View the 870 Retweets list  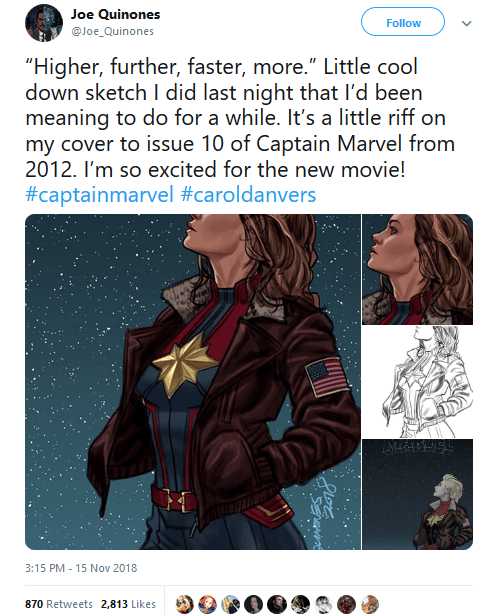coord(59,604)
